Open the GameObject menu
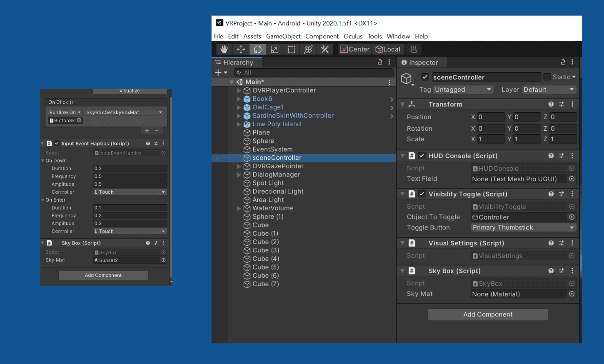This screenshot has height=364, width=604. [283, 36]
